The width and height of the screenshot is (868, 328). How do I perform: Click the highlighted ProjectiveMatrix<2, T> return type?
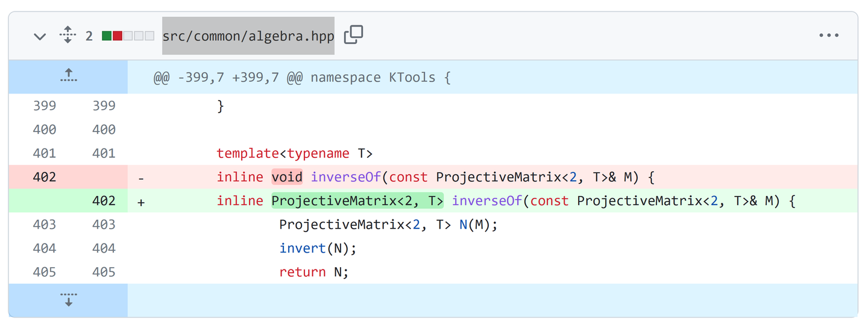(x=357, y=201)
